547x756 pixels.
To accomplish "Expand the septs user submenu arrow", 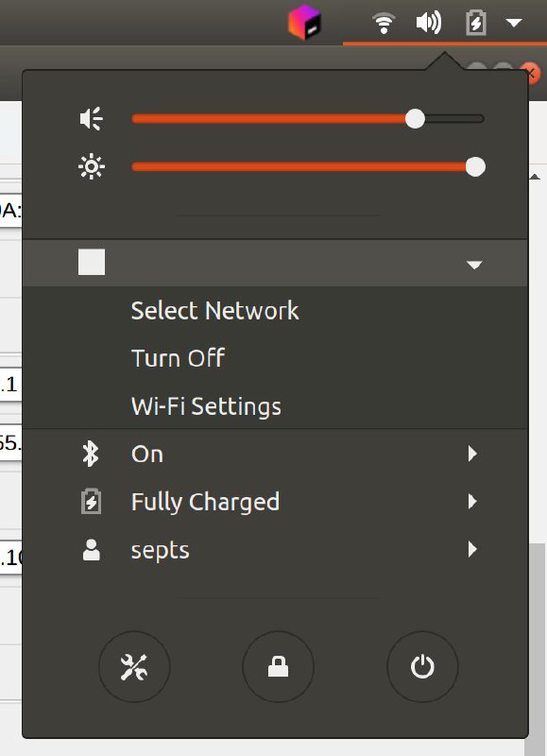I will pyautogui.click(x=472, y=549).
